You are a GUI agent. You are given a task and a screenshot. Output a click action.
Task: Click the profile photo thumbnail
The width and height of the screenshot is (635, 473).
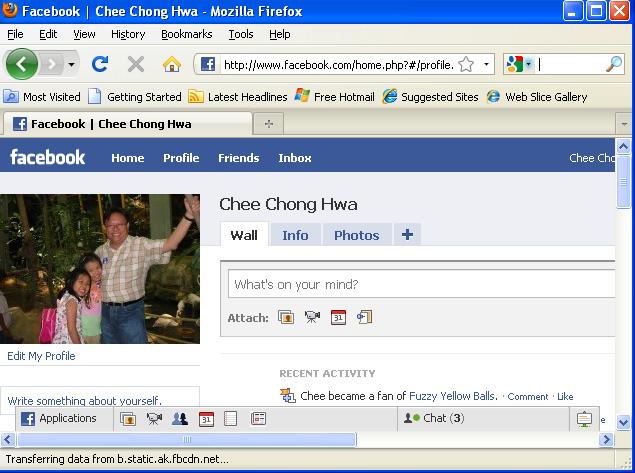tap(100, 269)
